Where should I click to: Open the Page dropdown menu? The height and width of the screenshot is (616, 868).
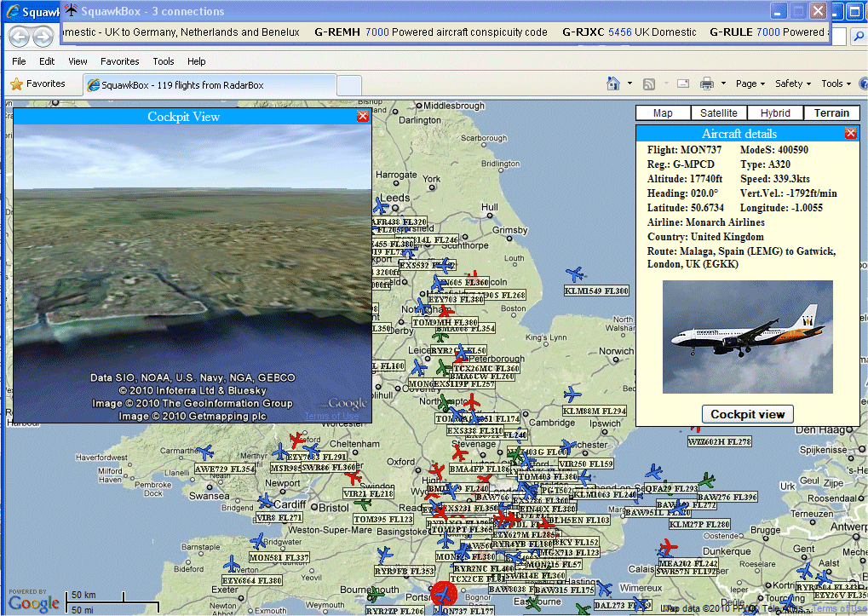point(750,83)
